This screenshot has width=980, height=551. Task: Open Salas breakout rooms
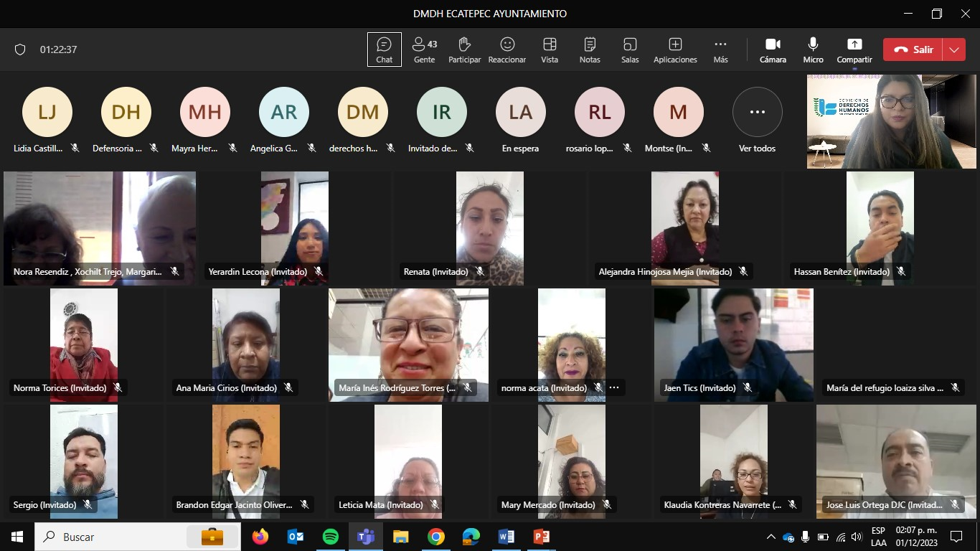pos(630,50)
